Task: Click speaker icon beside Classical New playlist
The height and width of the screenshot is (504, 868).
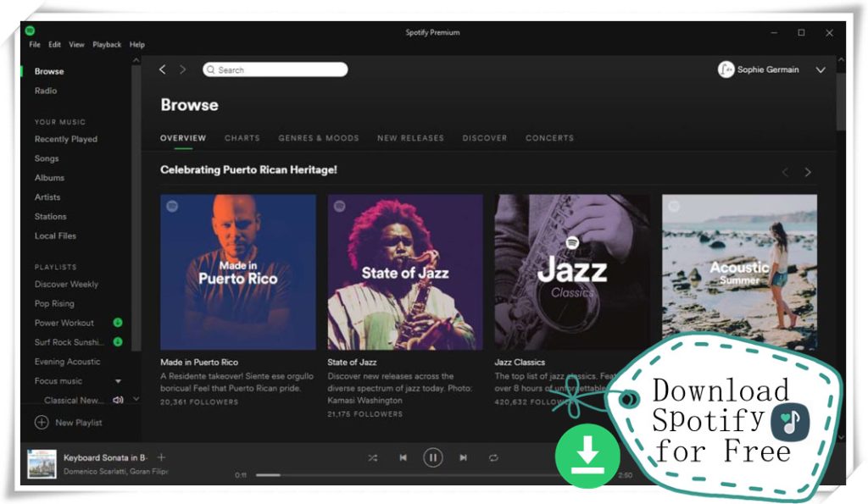Action: 117,400
